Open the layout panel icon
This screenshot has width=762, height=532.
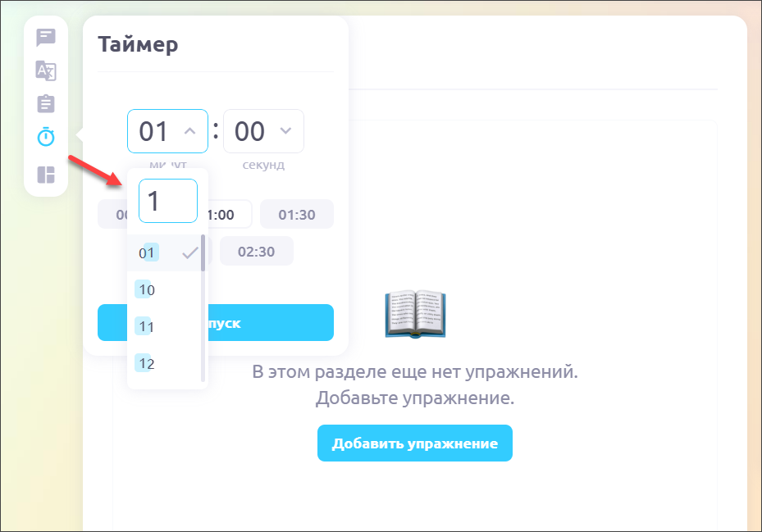click(46, 175)
